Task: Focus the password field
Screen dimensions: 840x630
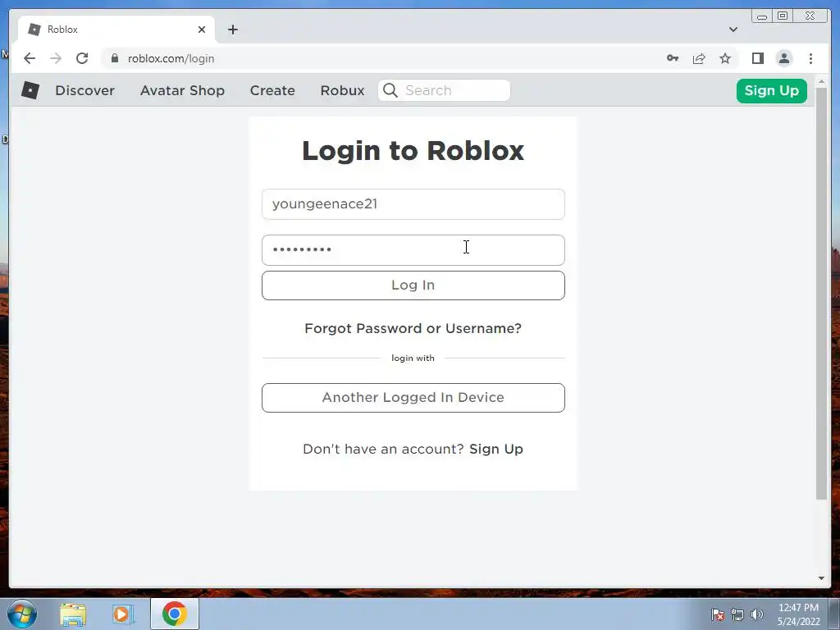Action: point(413,250)
